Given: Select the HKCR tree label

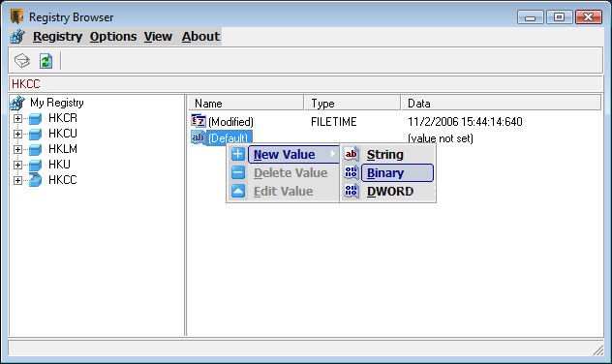Looking at the screenshot, I should pyautogui.click(x=63, y=118).
